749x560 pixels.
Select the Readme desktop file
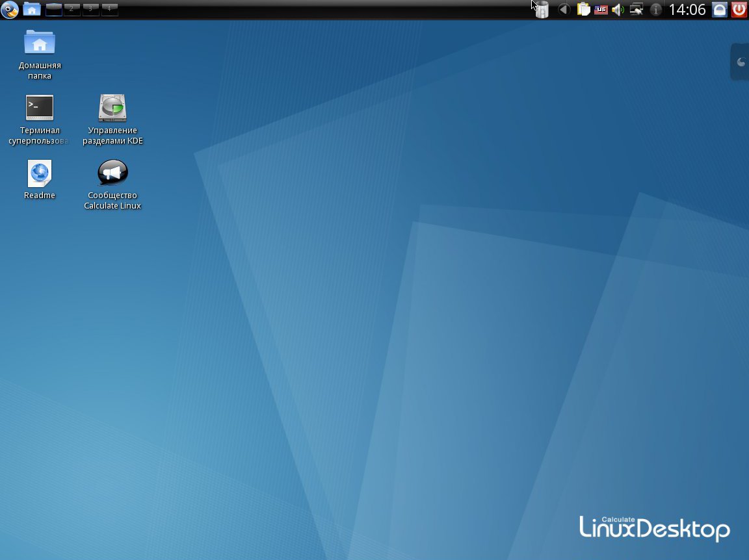point(40,173)
